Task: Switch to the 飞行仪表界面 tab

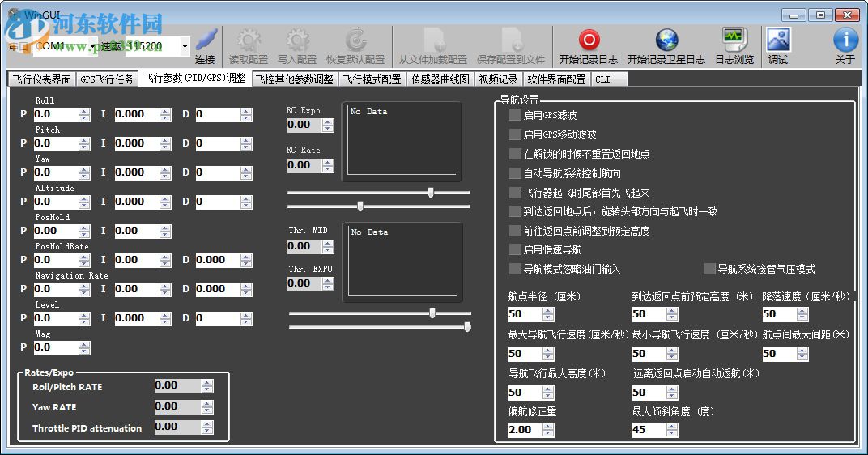Action: click(x=43, y=79)
